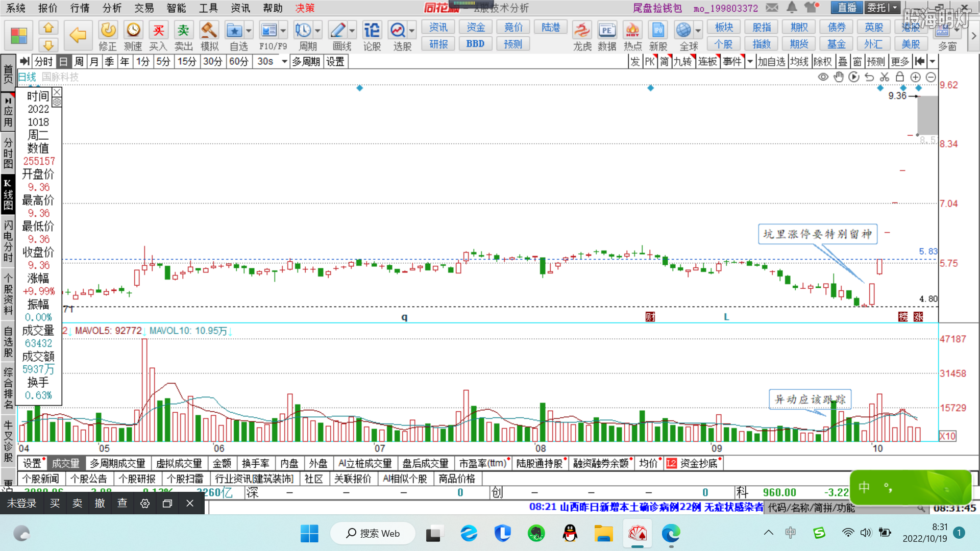Click the F10/F9 company info icon
Viewport: 980px width, 551px height.
(268, 31)
